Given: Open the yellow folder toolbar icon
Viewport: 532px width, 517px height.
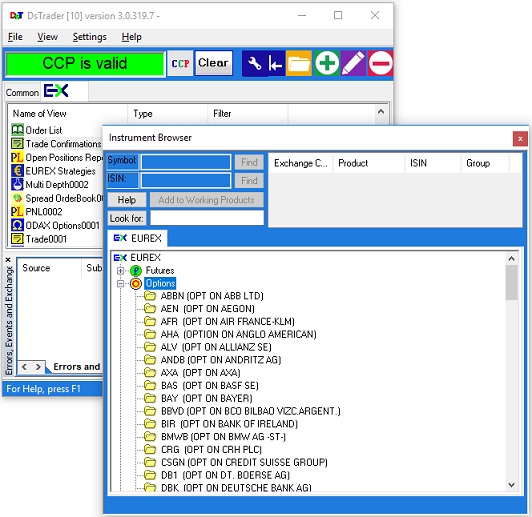Looking at the screenshot, I should pos(299,63).
